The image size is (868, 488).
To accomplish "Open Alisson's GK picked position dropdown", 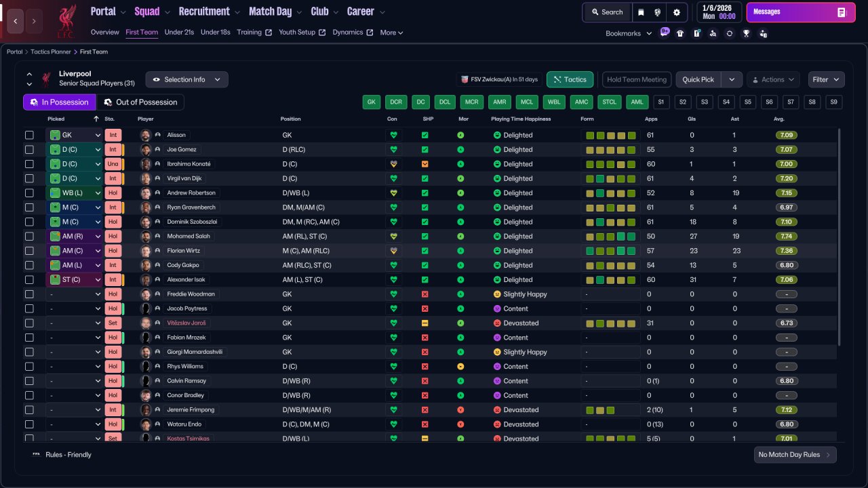I will (x=74, y=135).
